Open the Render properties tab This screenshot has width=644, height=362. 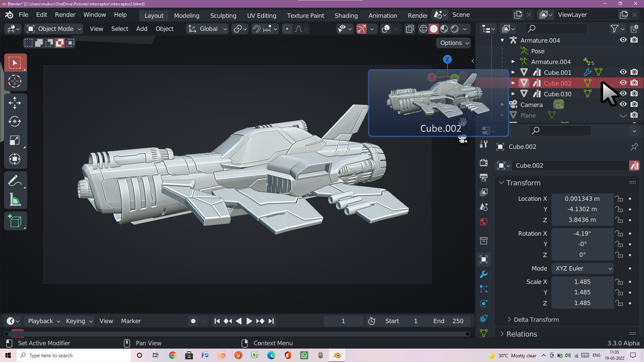pos(484,163)
